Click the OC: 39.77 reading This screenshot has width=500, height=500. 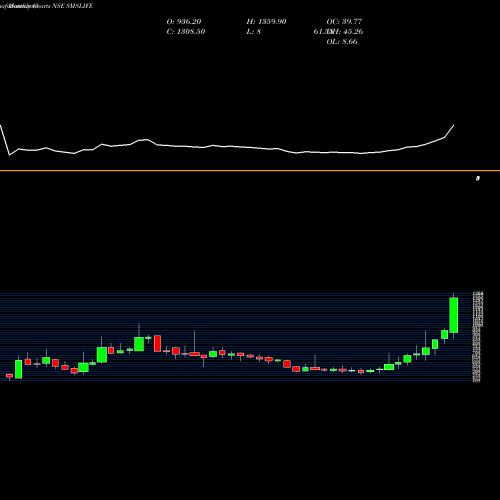coord(344,22)
